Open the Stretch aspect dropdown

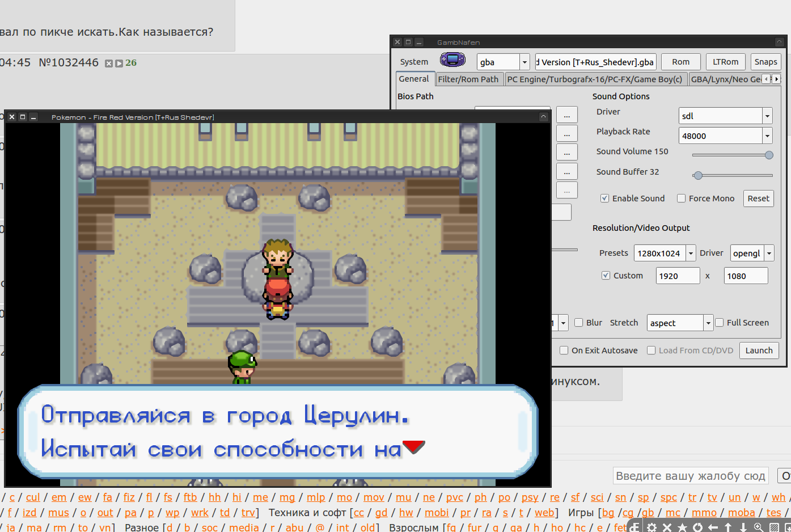(708, 323)
